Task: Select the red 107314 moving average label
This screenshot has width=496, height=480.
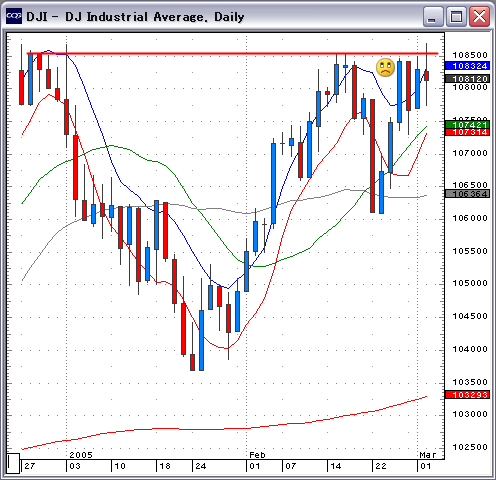Action: pyautogui.click(x=467, y=132)
